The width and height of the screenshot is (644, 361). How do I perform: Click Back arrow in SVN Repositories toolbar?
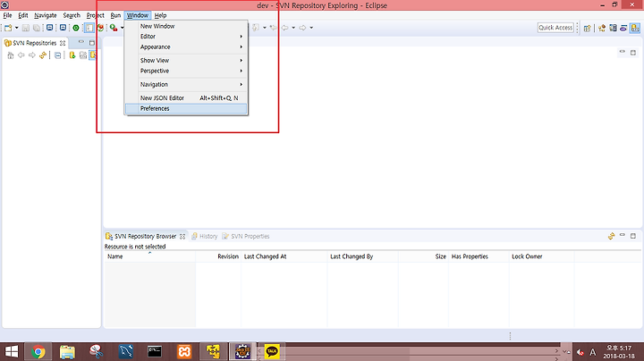tap(21, 55)
